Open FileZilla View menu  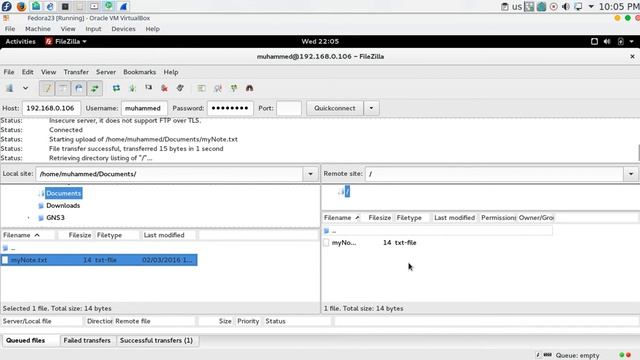(x=49, y=72)
